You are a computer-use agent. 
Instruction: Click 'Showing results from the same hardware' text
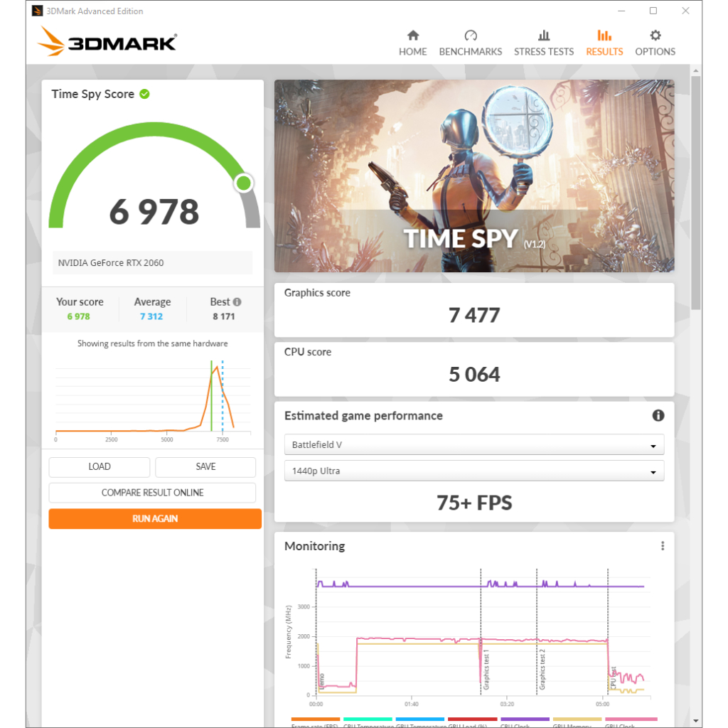(x=152, y=343)
